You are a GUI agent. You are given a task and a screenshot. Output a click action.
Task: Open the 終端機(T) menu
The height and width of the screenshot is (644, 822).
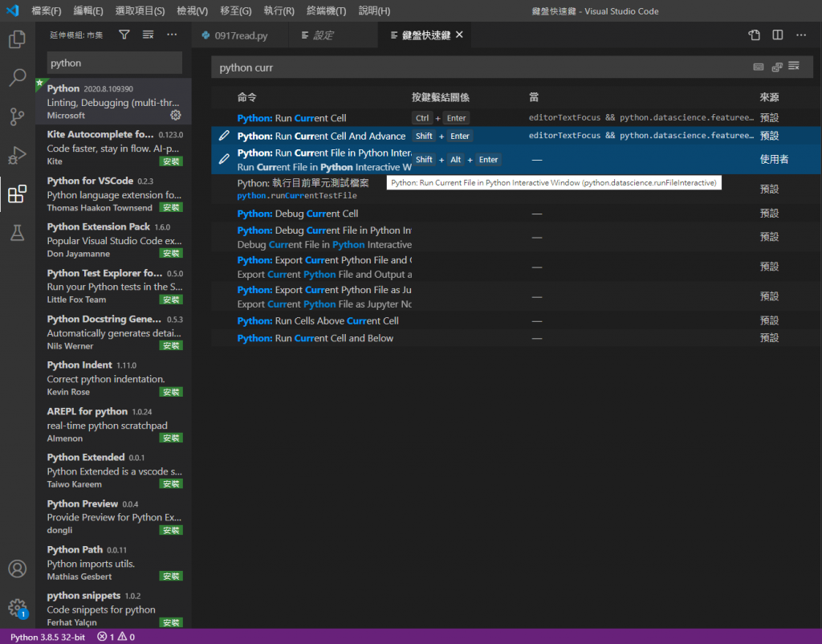pos(326,11)
